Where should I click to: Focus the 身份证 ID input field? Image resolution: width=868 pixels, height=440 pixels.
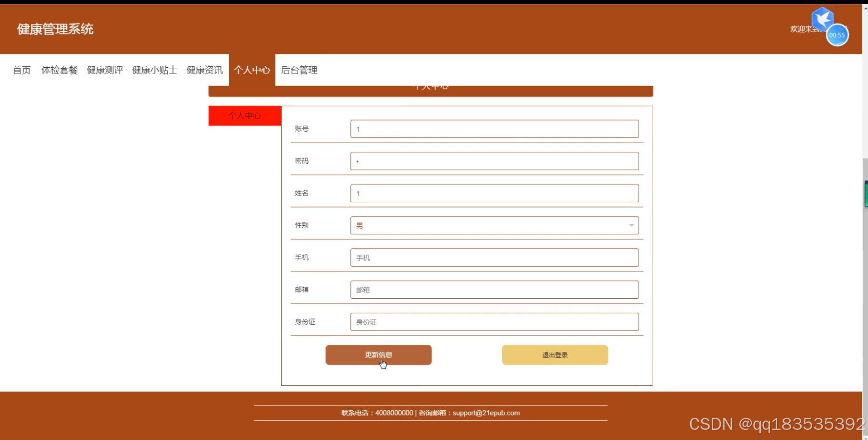(495, 322)
